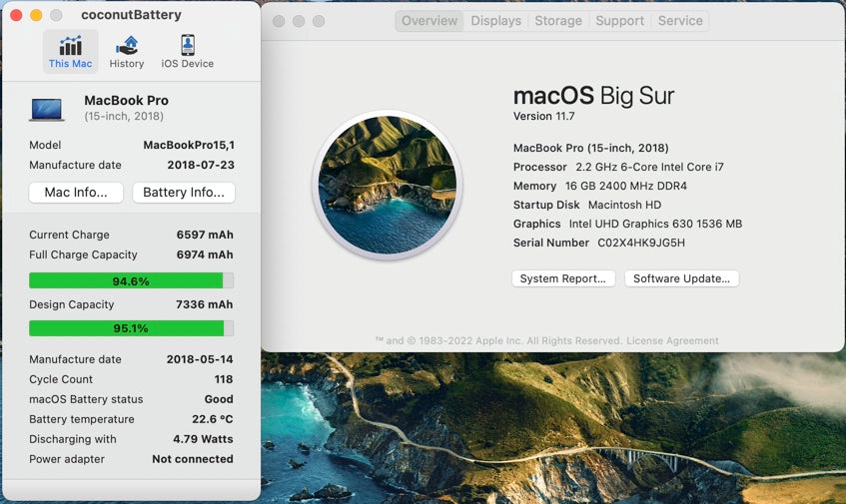Open the Mac Info... button

(76, 193)
